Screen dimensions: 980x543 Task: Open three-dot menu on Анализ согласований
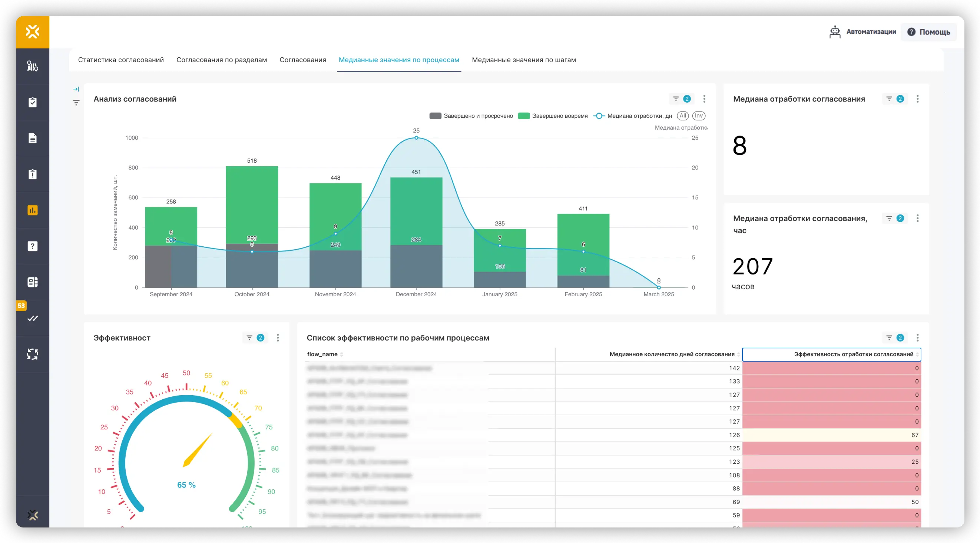pos(704,99)
